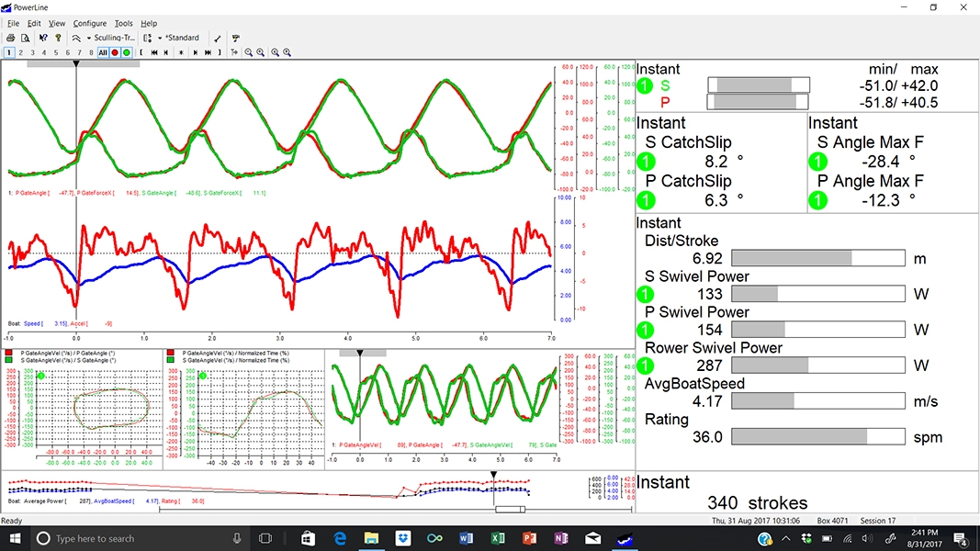980x551 pixels.
Task: Step to previous stroke icon
Action: 165,52
